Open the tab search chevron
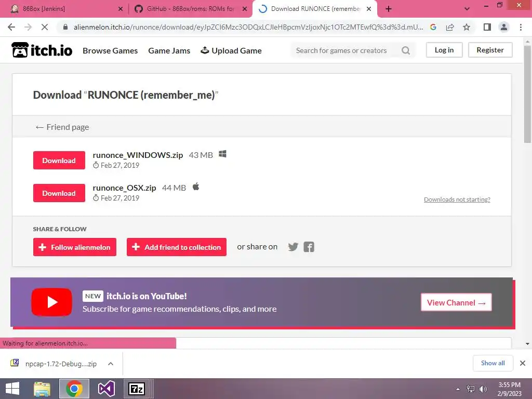532x399 pixels. tap(467, 9)
